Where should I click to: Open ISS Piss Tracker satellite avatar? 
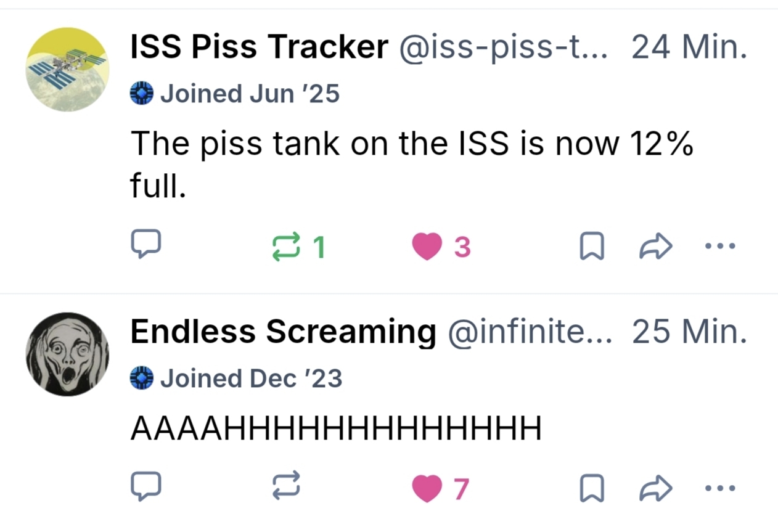tap(67, 69)
